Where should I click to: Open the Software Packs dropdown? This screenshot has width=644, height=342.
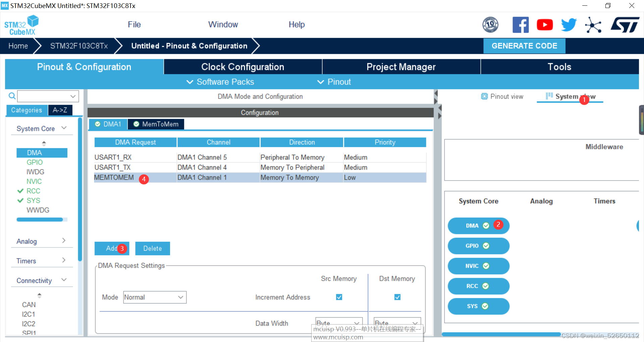tap(220, 82)
